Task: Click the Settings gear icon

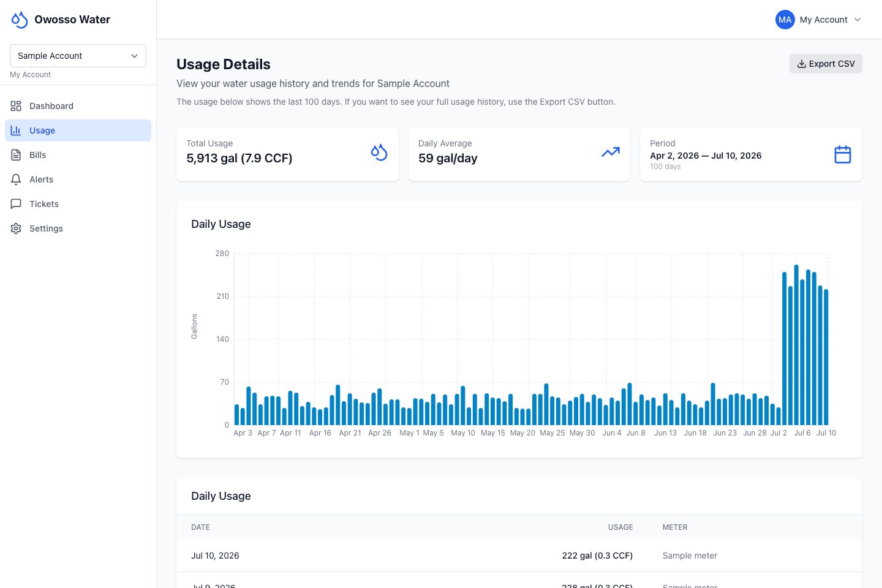Action: pos(16,228)
